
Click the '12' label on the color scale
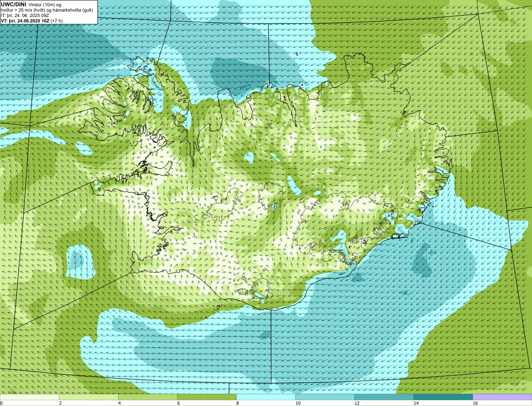click(x=357, y=403)
